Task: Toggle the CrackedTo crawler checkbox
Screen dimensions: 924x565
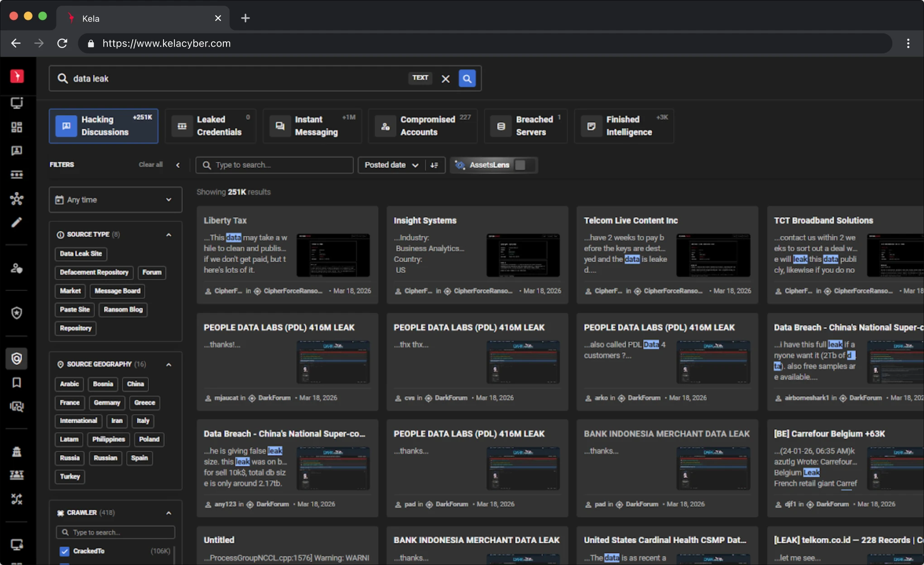Action: click(x=64, y=551)
